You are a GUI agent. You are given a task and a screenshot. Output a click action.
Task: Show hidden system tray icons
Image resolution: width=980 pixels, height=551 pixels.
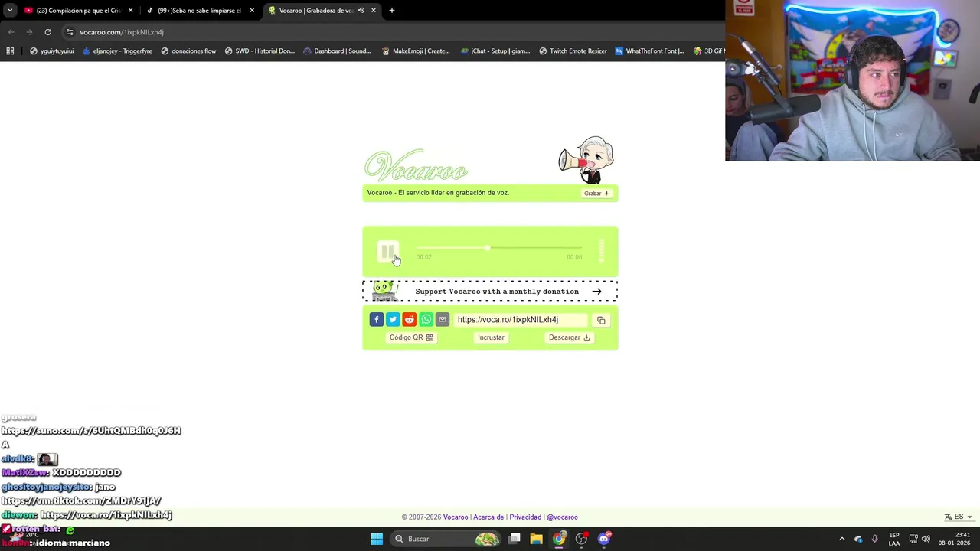(x=842, y=539)
